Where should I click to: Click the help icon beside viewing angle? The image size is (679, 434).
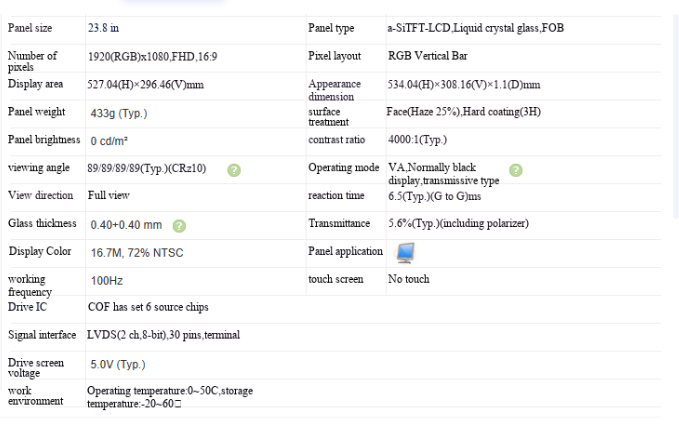(x=234, y=170)
